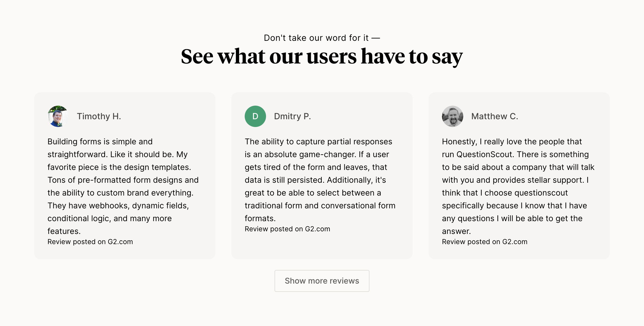Select the Matthew C. reviewer name
The image size is (644, 326).
click(494, 116)
